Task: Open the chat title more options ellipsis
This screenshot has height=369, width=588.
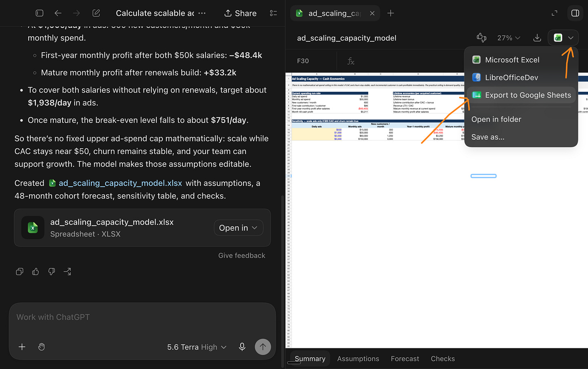Action: coord(202,13)
